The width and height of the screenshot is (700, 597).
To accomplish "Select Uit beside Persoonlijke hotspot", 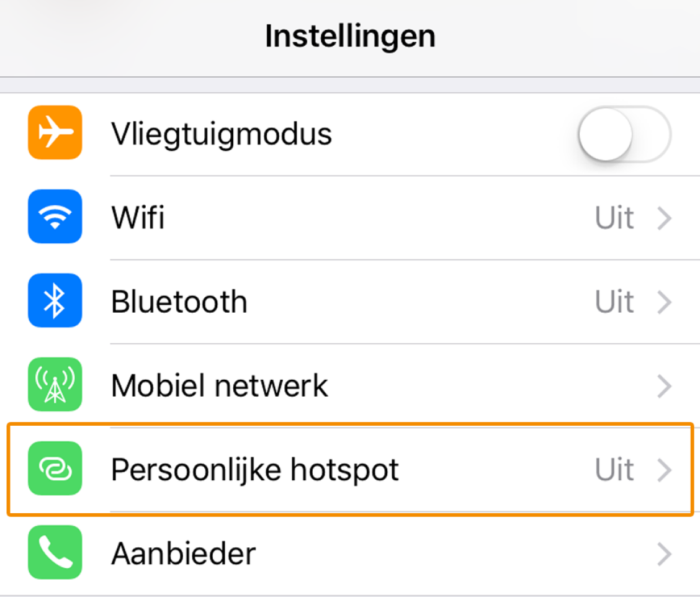I will (614, 469).
